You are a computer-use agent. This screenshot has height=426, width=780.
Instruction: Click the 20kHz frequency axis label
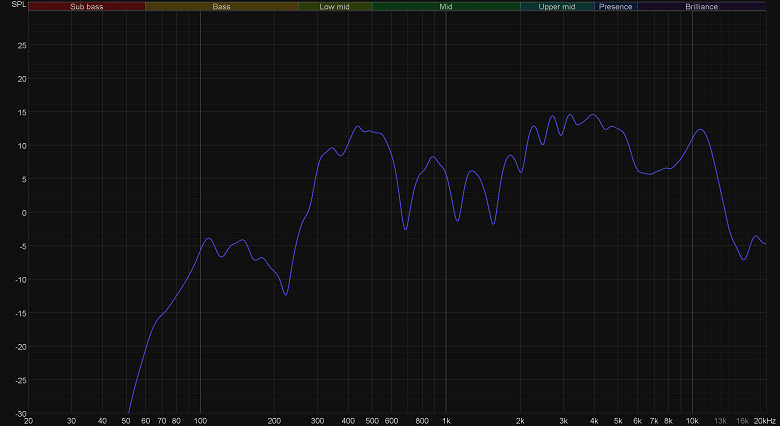pos(764,421)
